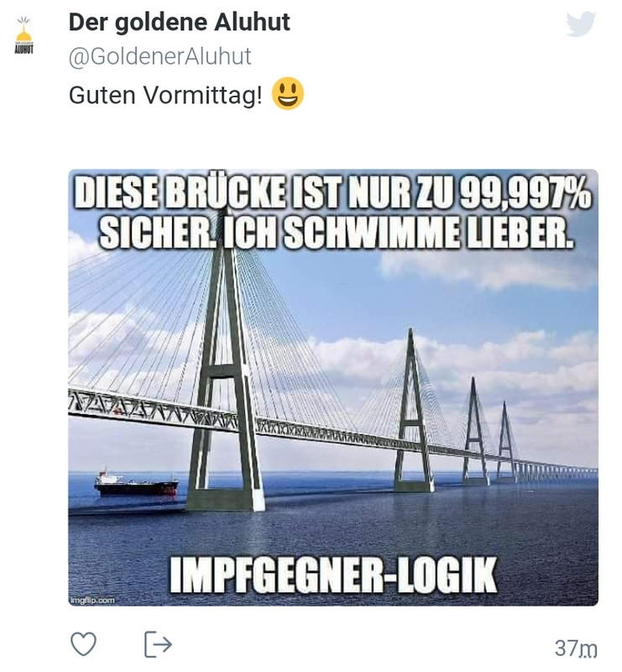Visit the @GoldenerAluhut handle link
Viewport: 622px width, 672px height.
(x=159, y=56)
